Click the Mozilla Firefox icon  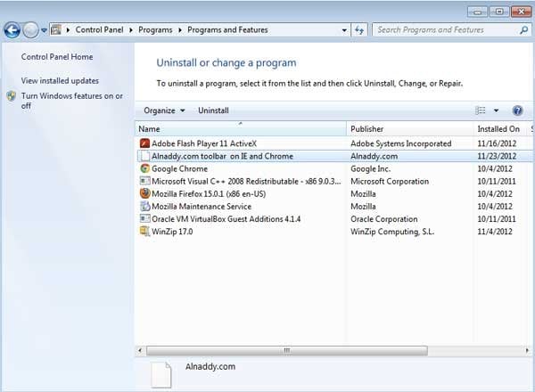(x=145, y=193)
